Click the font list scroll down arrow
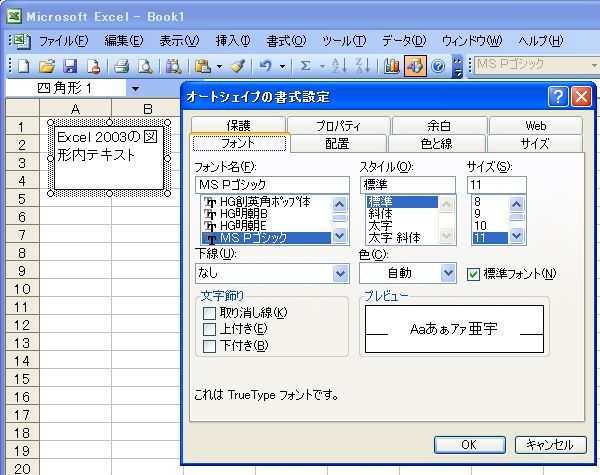Viewport: 600px width, 475px height. point(339,235)
